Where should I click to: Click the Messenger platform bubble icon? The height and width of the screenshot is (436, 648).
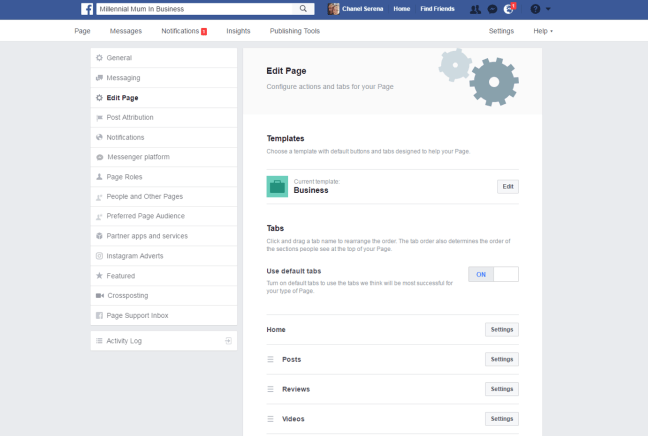[100, 157]
